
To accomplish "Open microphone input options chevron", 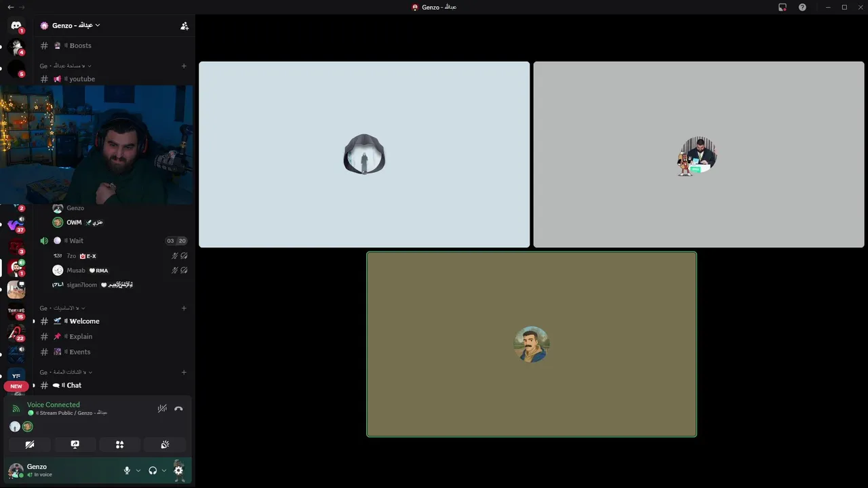I will coord(138,470).
